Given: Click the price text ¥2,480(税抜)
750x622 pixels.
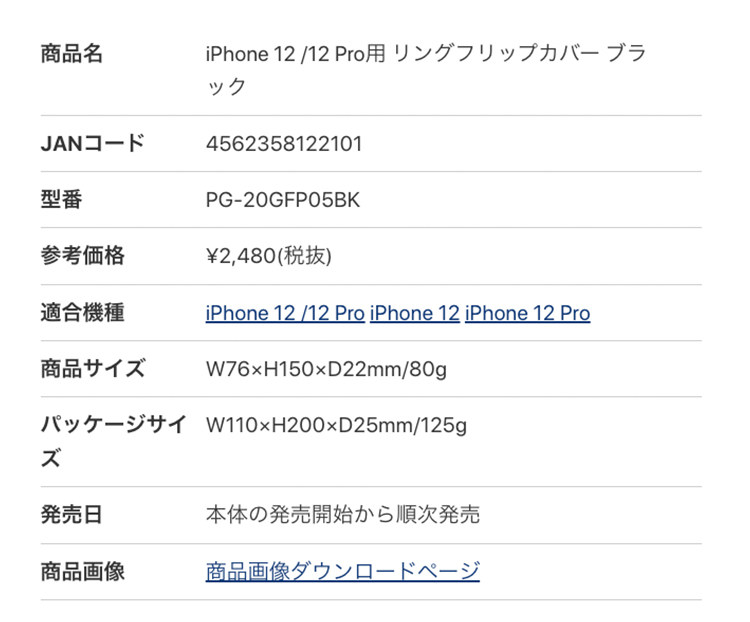Looking at the screenshot, I should pyautogui.click(x=269, y=256).
